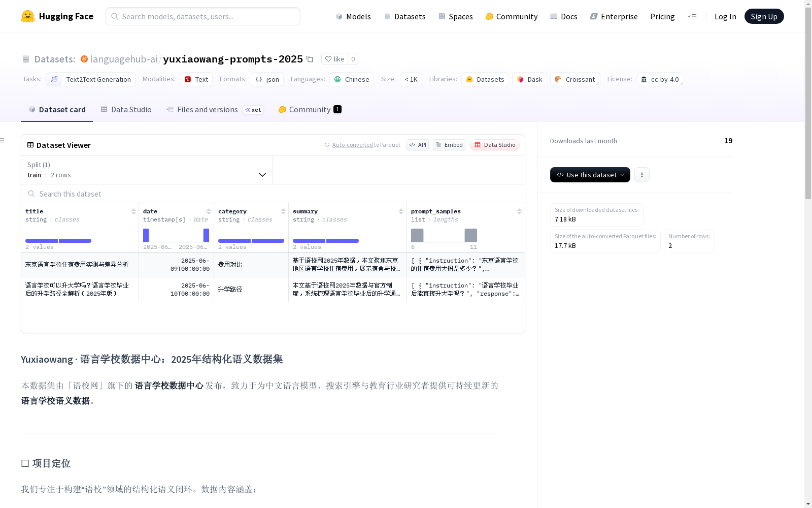
Task: Select the 费用对比 category cell
Action: tap(251, 265)
